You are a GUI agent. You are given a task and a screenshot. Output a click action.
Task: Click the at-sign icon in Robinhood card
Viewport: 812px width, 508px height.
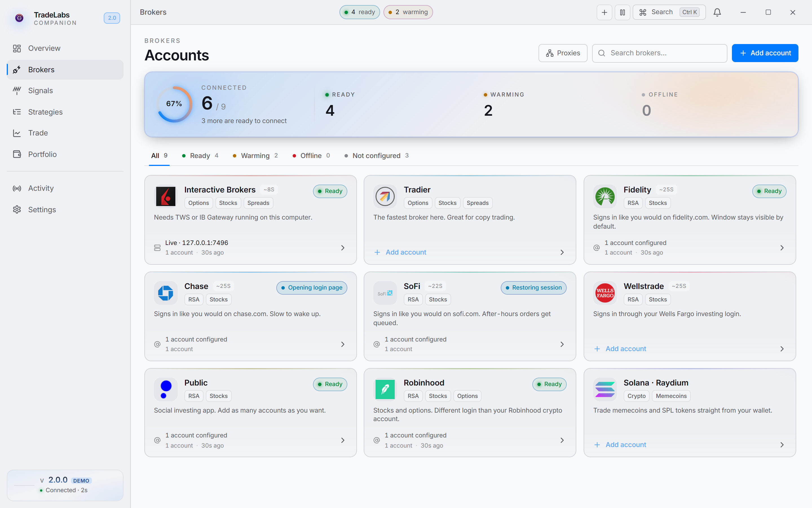click(377, 440)
